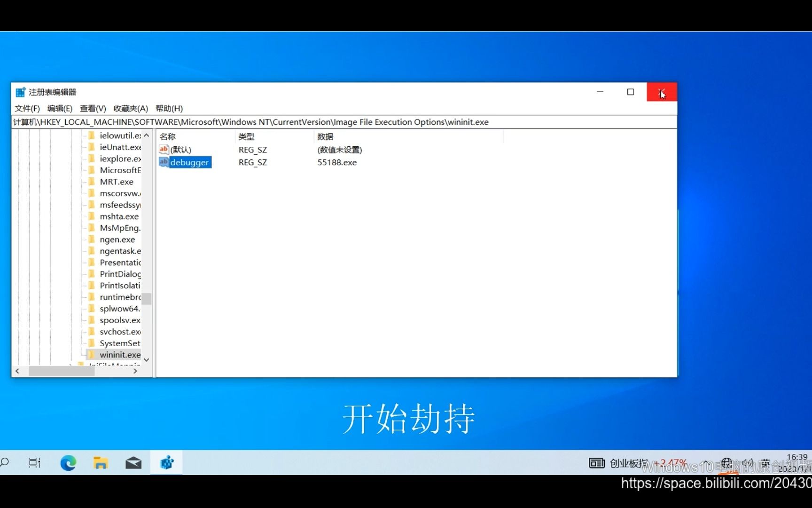Click the 名称 column header
The width and height of the screenshot is (812, 508).
(195, 136)
